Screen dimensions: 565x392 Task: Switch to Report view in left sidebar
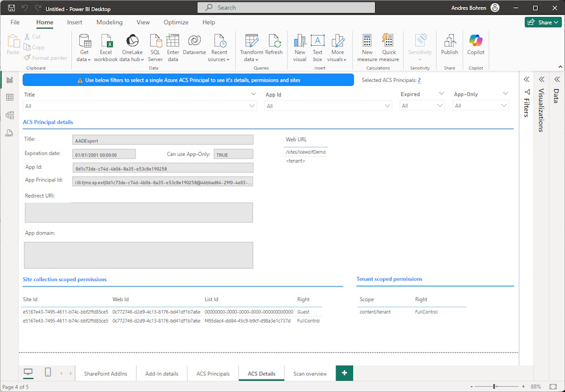click(x=10, y=80)
